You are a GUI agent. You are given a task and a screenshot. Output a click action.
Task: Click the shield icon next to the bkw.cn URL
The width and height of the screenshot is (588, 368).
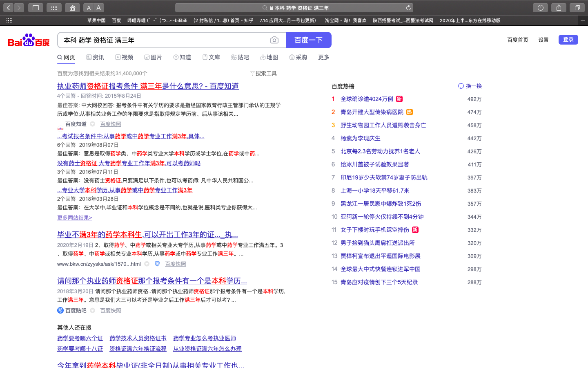click(x=157, y=264)
